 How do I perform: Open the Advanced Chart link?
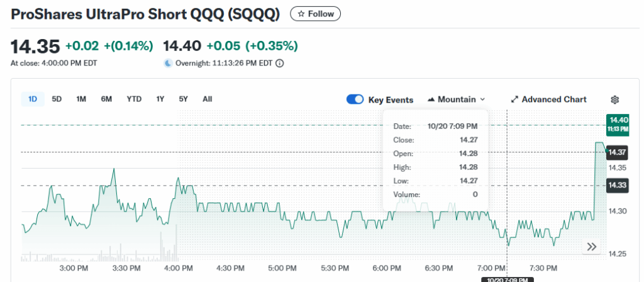coord(553,99)
